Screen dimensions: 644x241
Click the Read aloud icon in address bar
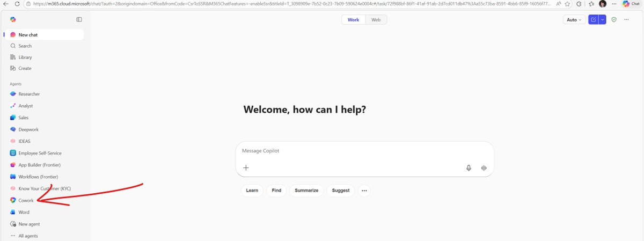click(x=559, y=4)
